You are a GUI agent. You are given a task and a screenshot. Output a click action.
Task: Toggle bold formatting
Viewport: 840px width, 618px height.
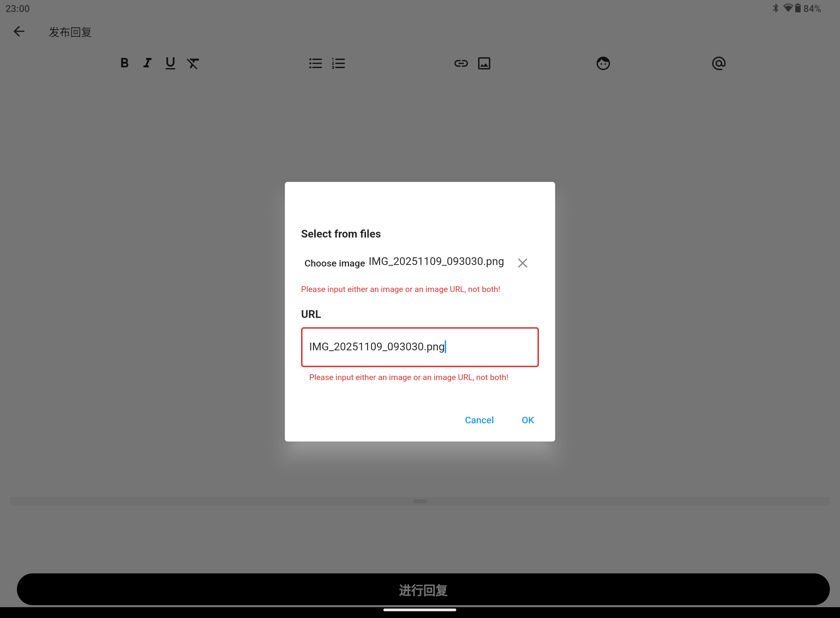coord(124,63)
